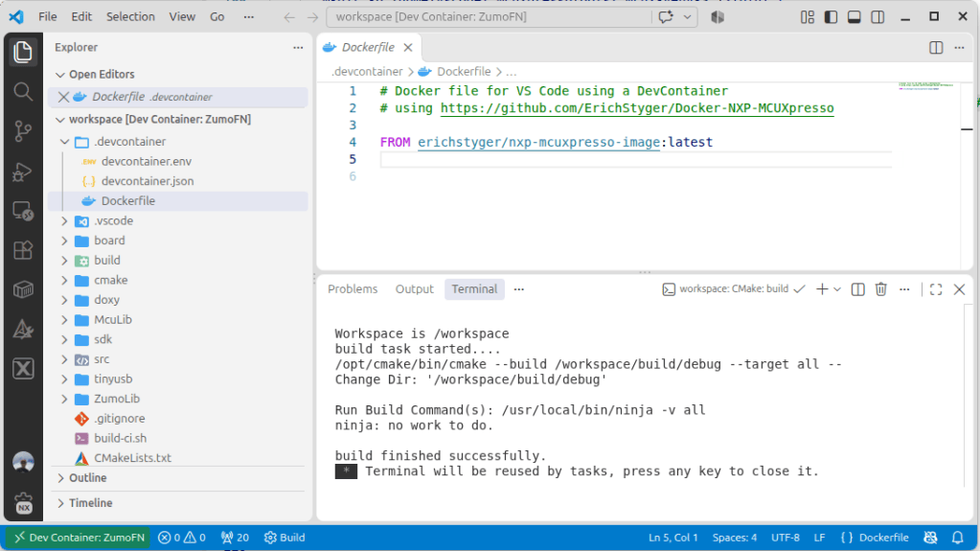Expand the src folder
Image resolution: width=980 pixels, height=551 pixels.
pyautogui.click(x=64, y=359)
